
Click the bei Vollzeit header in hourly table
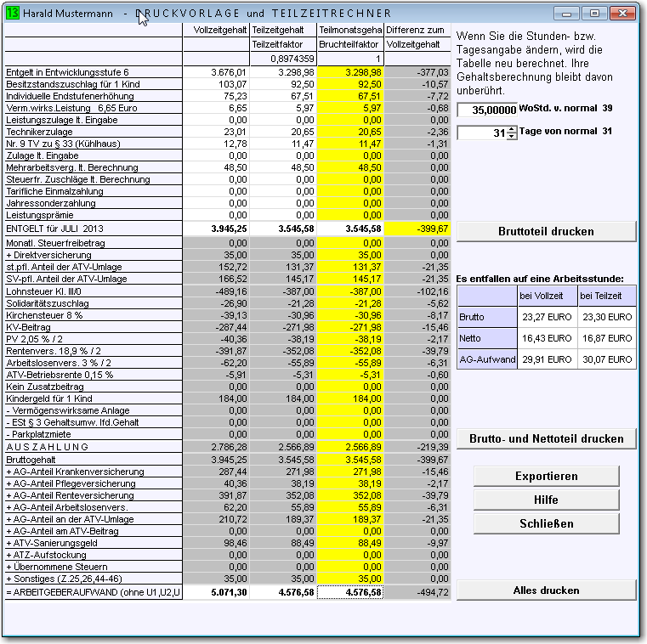point(548,296)
